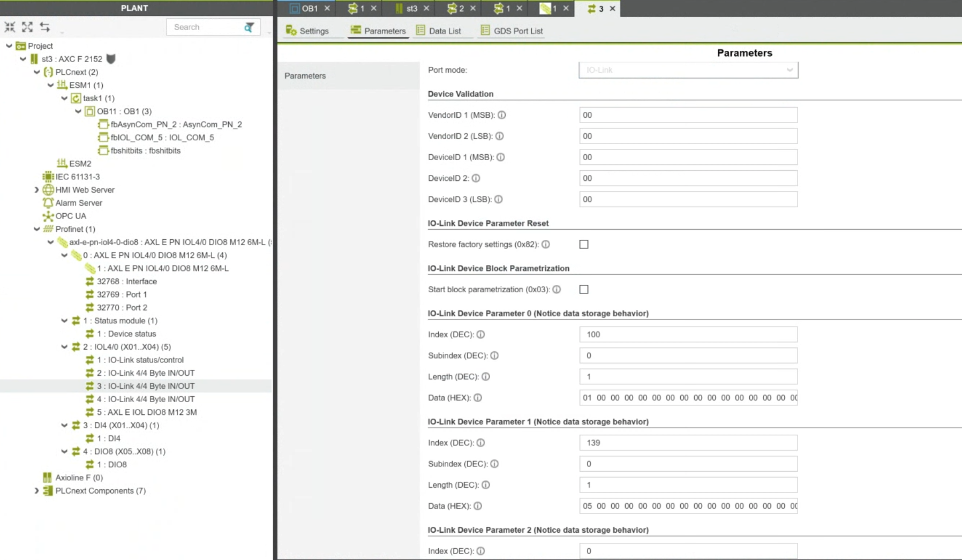Expand the PLCnext Components (7) node

pyautogui.click(x=36, y=491)
